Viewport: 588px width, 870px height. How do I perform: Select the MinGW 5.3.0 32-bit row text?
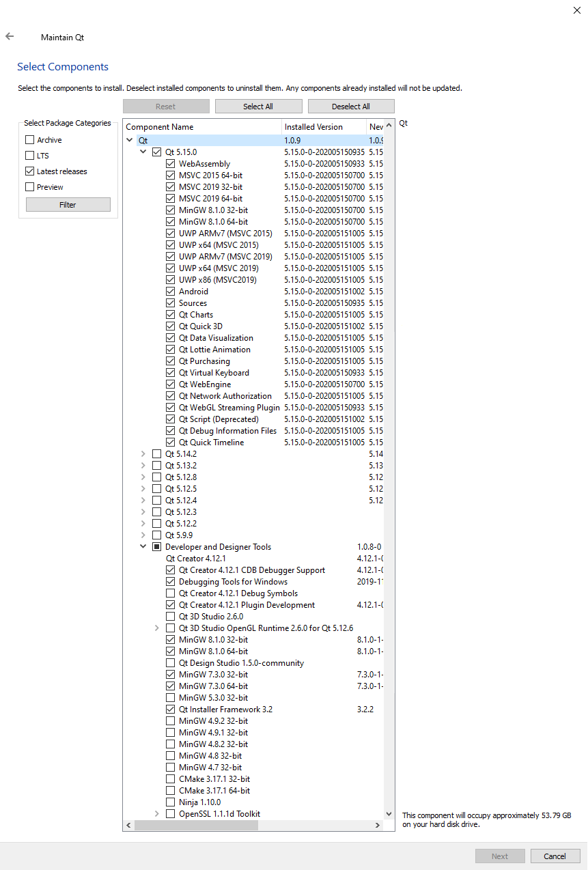[213, 698]
